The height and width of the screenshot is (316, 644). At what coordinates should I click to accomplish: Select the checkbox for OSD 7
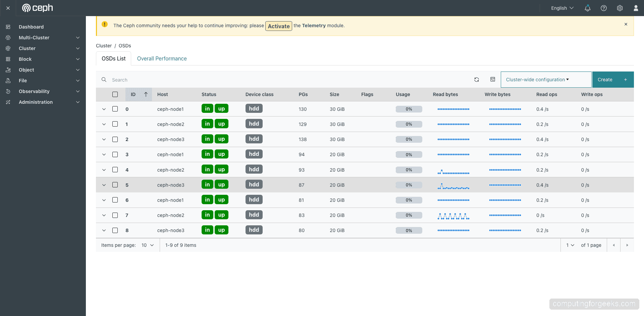(115, 215)
